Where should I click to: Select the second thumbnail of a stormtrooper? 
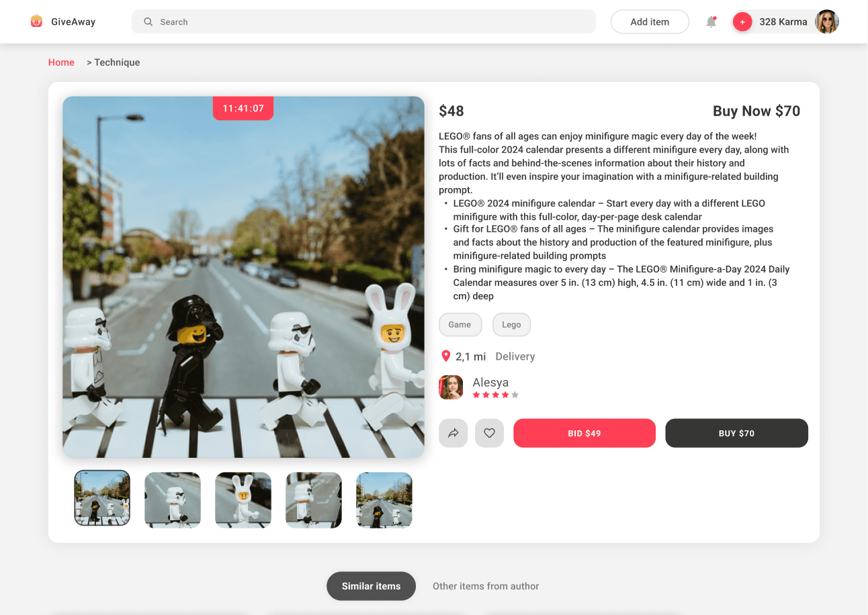(173, 500)
